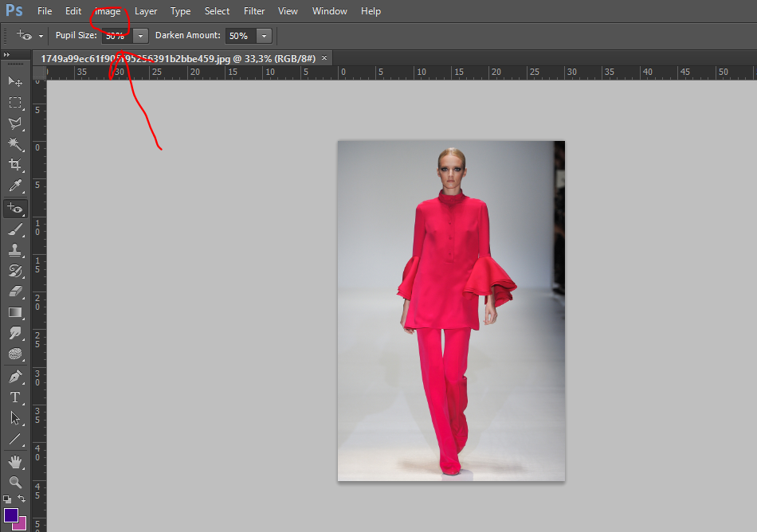Open the Select menu
The width and height of the screenshot is (757, 532).
pyautogui.click(x=218, y=10)
